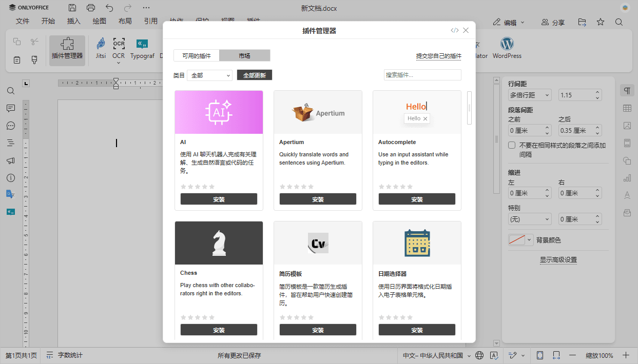This screenshot has width=638, height=364.
Task: Open the comments panel in the left sidebar
Action: (x=10, y=108)
